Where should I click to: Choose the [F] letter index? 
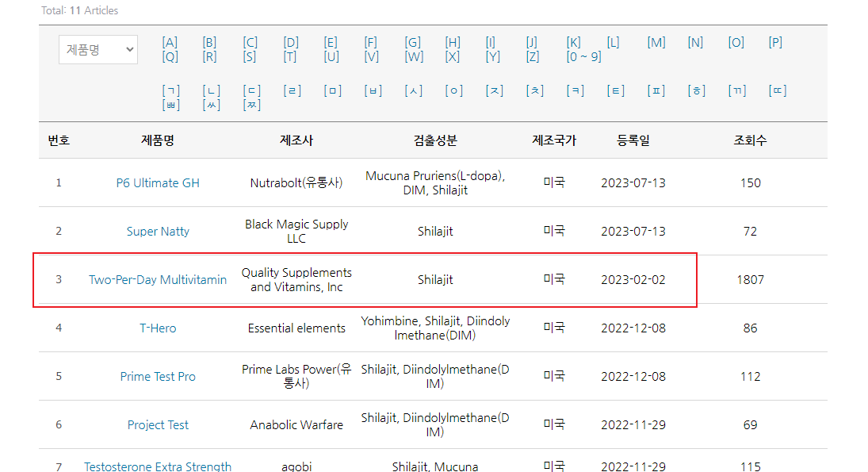tap(370, 43)
